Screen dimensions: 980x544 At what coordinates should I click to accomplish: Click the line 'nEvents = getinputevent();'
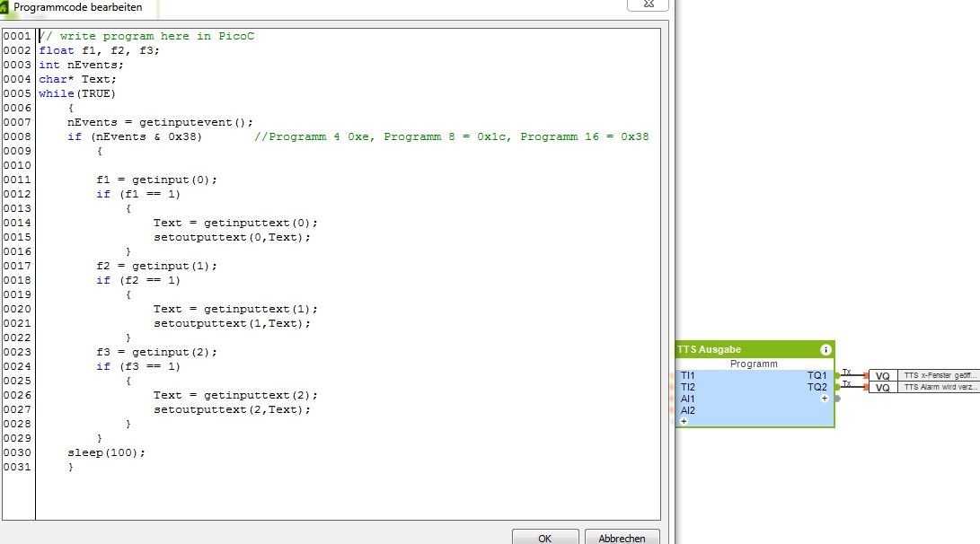coord(160,122)
